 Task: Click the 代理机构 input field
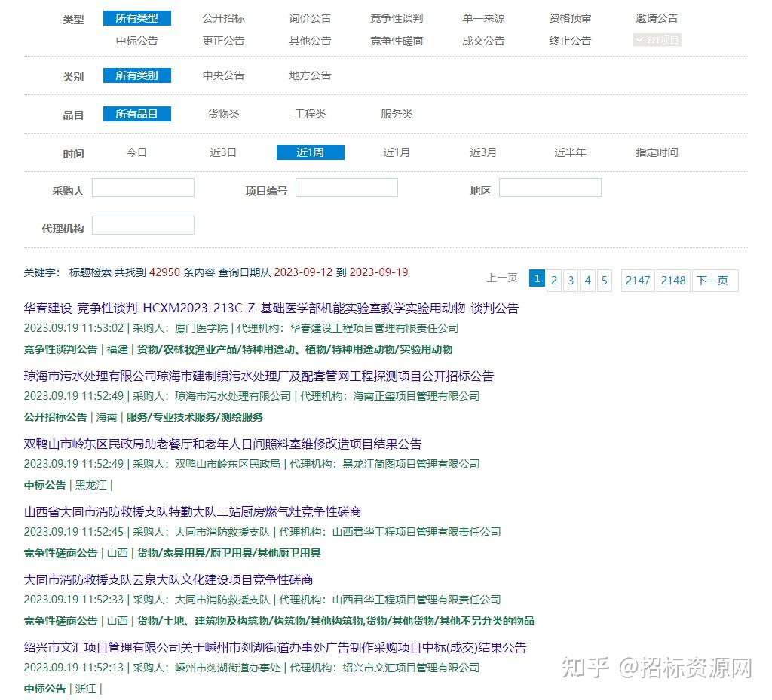click(x=142, y=225)
